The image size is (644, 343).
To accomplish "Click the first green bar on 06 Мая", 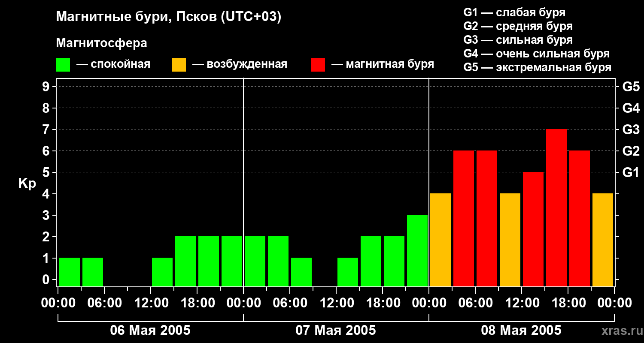I will click(70, 272).
